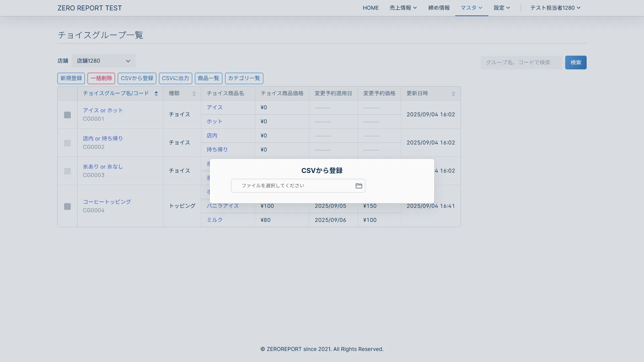
Task: Tick the 氷あり or 氷なし row checkbox
Action: (67, 171)
